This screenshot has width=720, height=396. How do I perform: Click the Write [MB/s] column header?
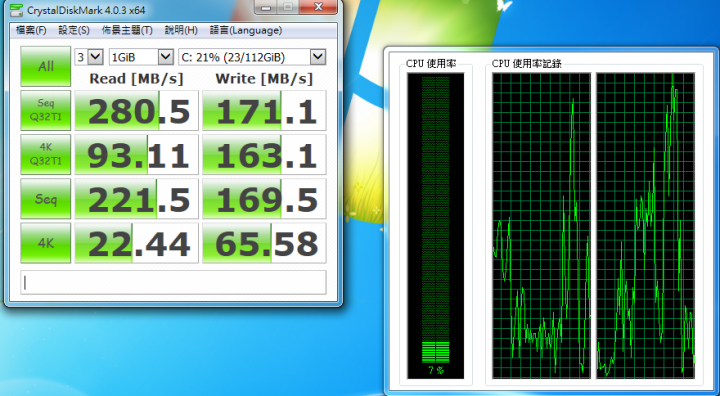coord(264,79)
